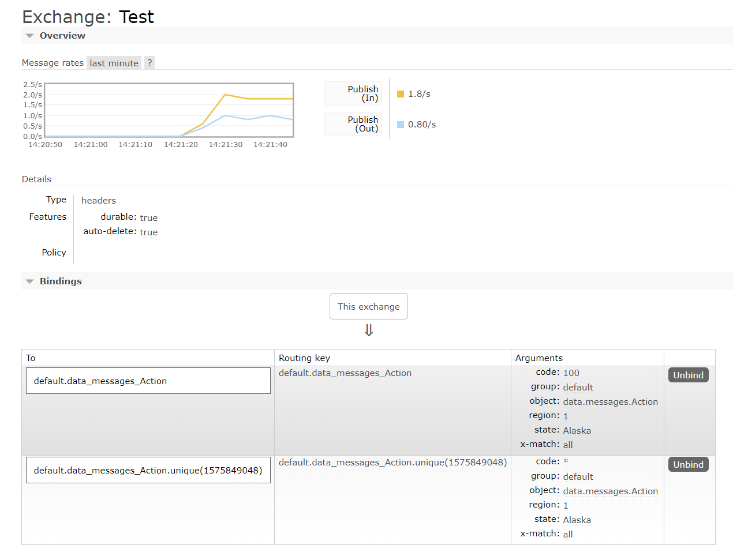Image resolution: width=733 pixels, height=560 pixels.
Task: Select the 'last minute' rate mode selector
Action: (x=113, y=62)
